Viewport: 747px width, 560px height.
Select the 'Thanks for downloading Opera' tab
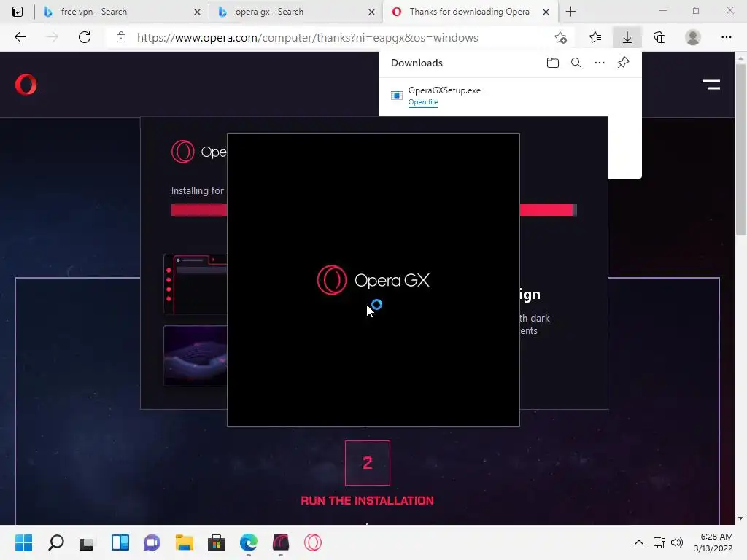pos(469,12)
